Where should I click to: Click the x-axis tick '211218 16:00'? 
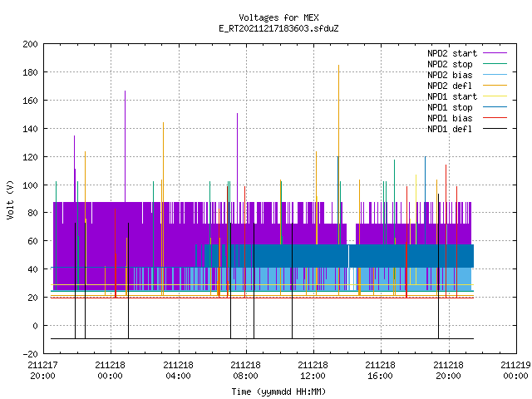pyautogui.click(x=381, y=371)
